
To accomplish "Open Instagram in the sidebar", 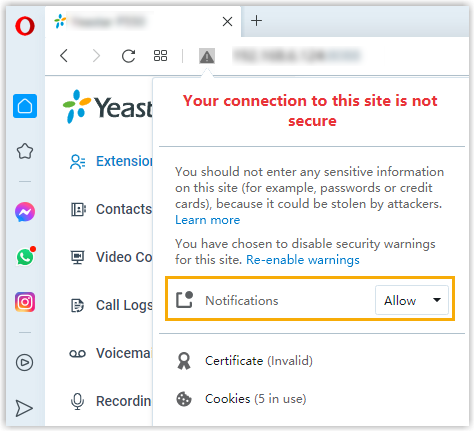I will point(25,302).
